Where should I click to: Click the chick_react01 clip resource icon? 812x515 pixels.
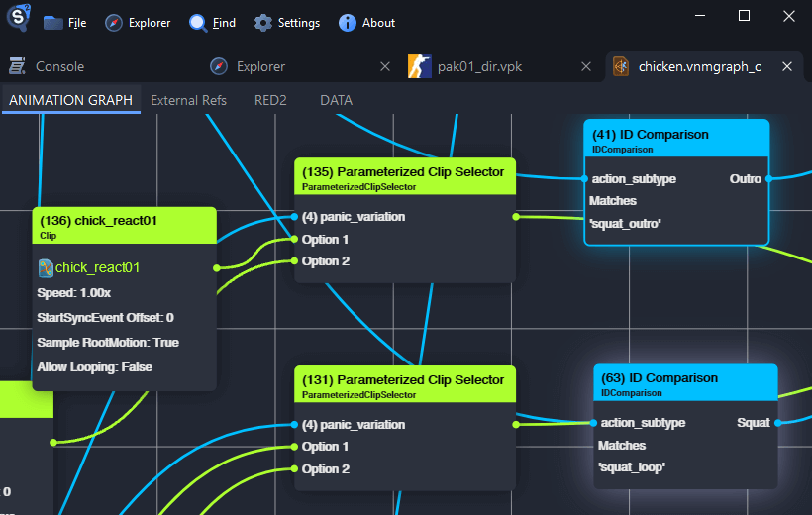pyautogui.click(x=46, y=267)
